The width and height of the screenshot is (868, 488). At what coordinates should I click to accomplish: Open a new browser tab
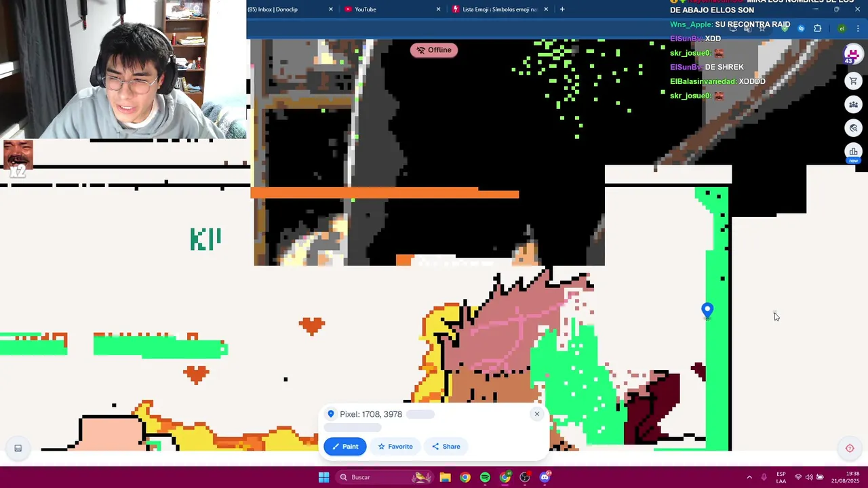point(562,9)
